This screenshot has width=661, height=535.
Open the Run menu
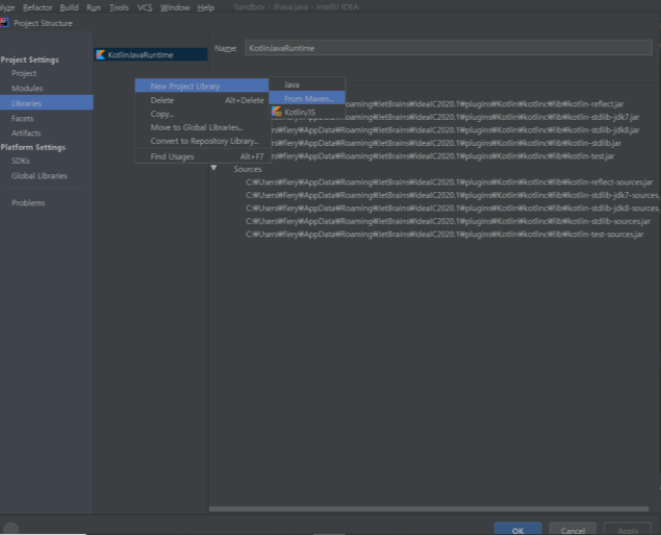[94, 8]
